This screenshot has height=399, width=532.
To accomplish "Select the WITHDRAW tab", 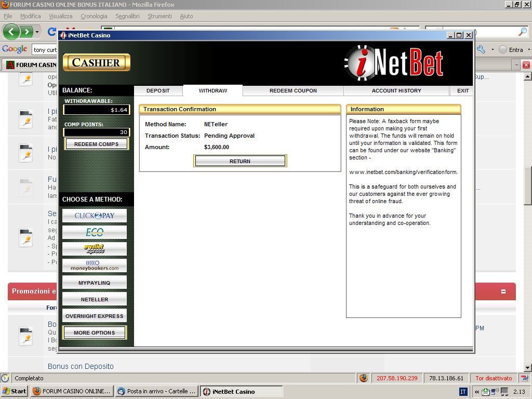I will pos(212,90).
